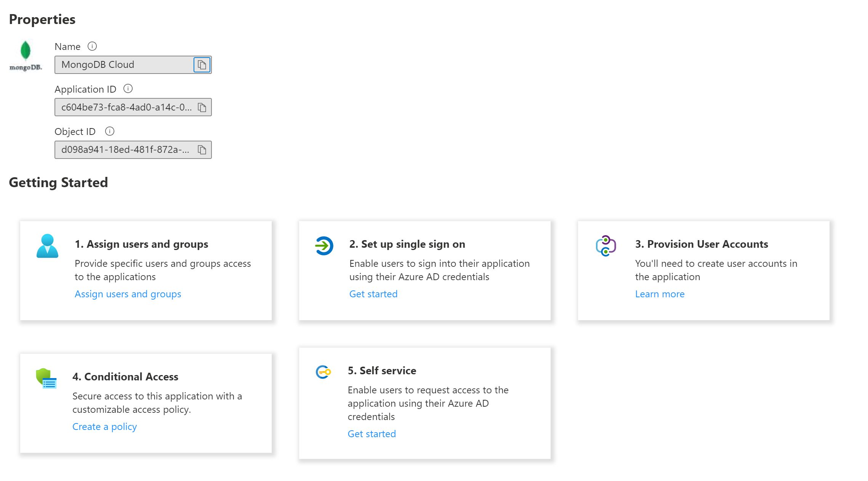Click the Provision User Accounts icon
This screenshot has height=481, width=868.
(606, 246)
